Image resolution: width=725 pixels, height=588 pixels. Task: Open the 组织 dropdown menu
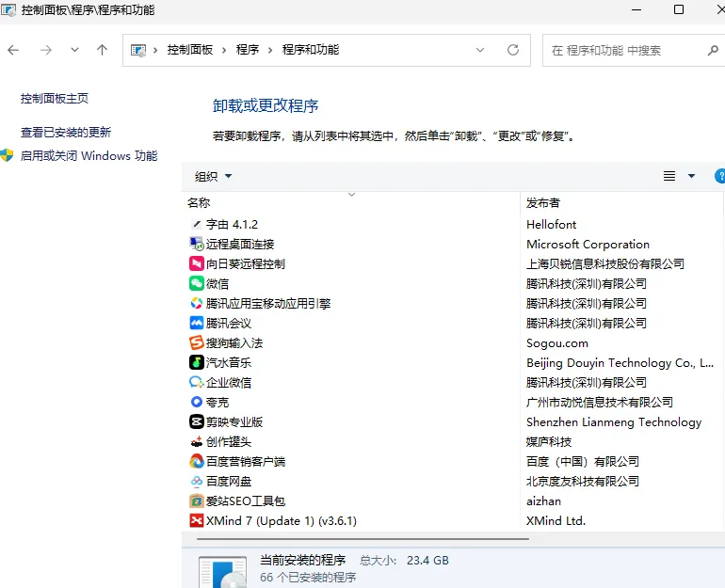tap(213, 176)
